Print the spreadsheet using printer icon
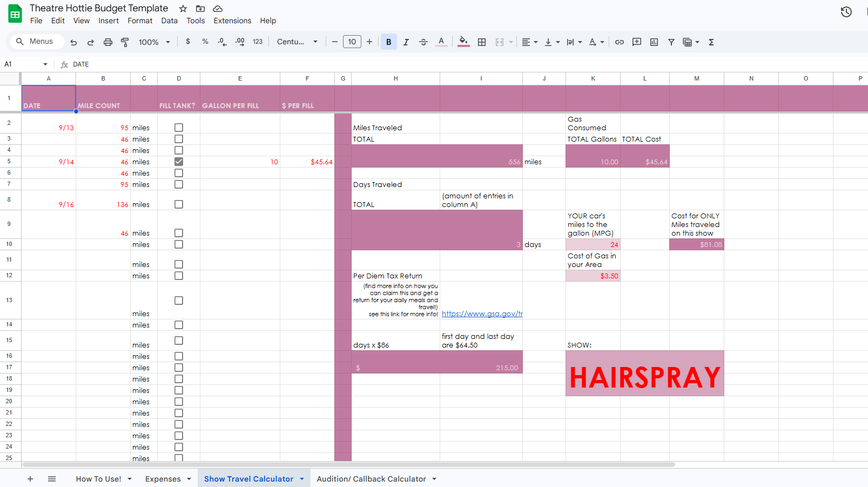 click(x=108, y=42)
